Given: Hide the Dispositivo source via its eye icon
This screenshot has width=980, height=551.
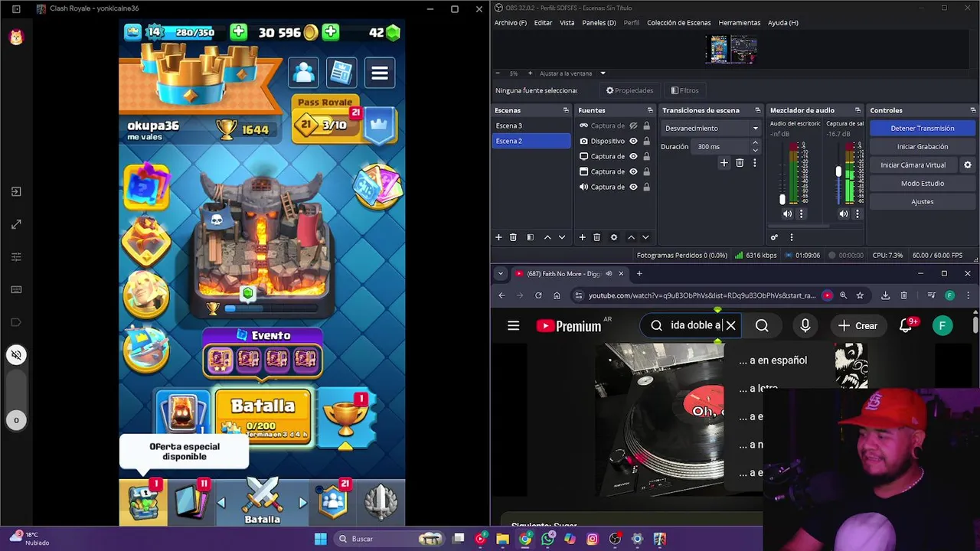Looking at the screenshot, I should [633, 141].
